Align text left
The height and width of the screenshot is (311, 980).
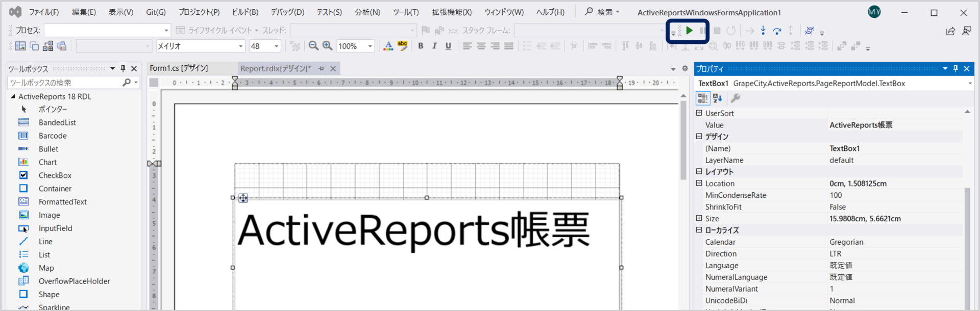(467, 46)
